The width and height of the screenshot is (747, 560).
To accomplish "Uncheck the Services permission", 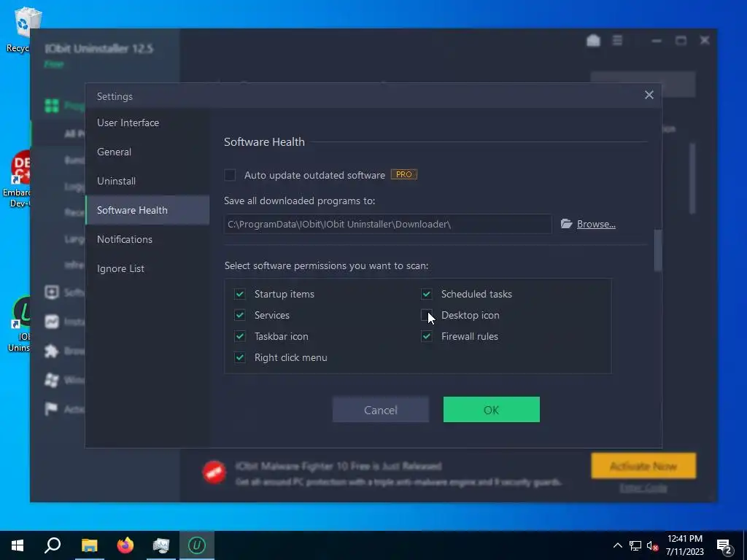I will point(239,315).
